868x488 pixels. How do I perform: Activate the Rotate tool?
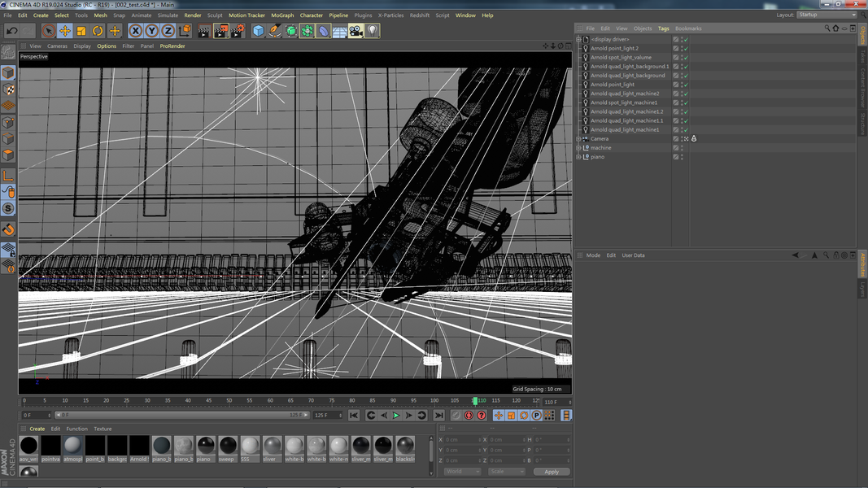98,31
